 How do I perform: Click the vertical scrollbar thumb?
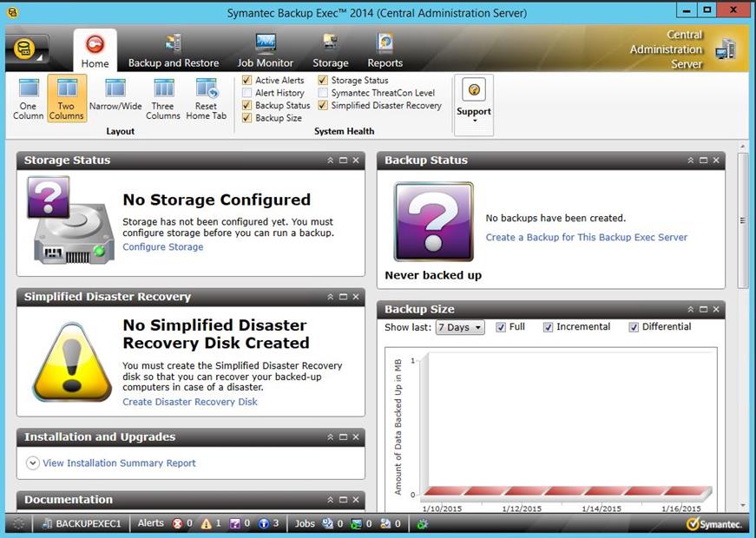[743, 220]
